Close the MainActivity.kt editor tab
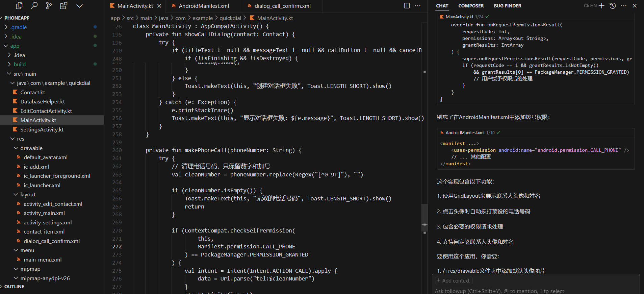644x294 pixels. tap(159, 6)
